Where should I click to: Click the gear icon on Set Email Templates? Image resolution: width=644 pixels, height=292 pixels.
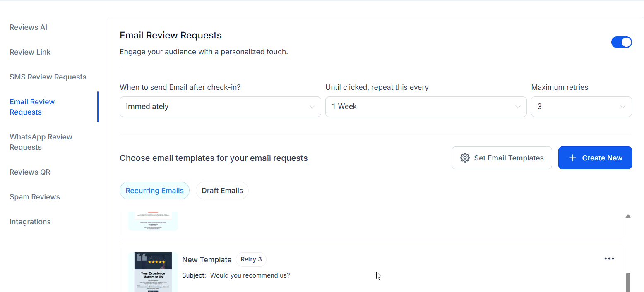click(x=465, y=158)
